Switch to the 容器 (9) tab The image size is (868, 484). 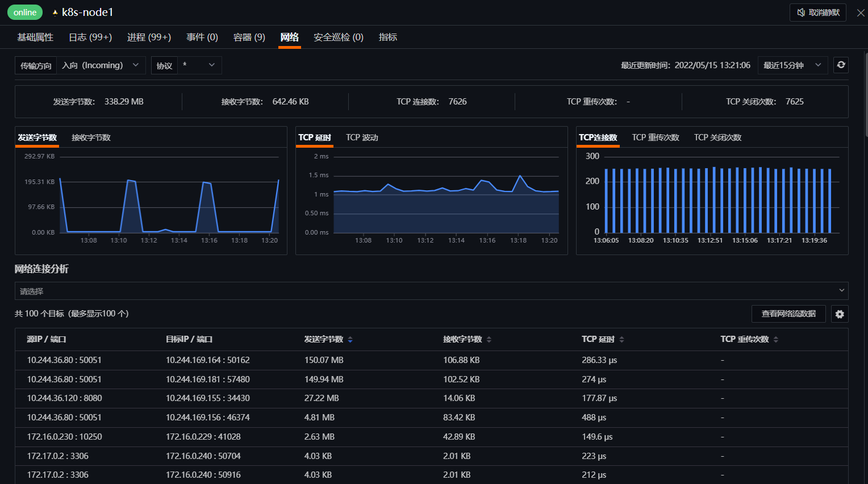[249, 37]
